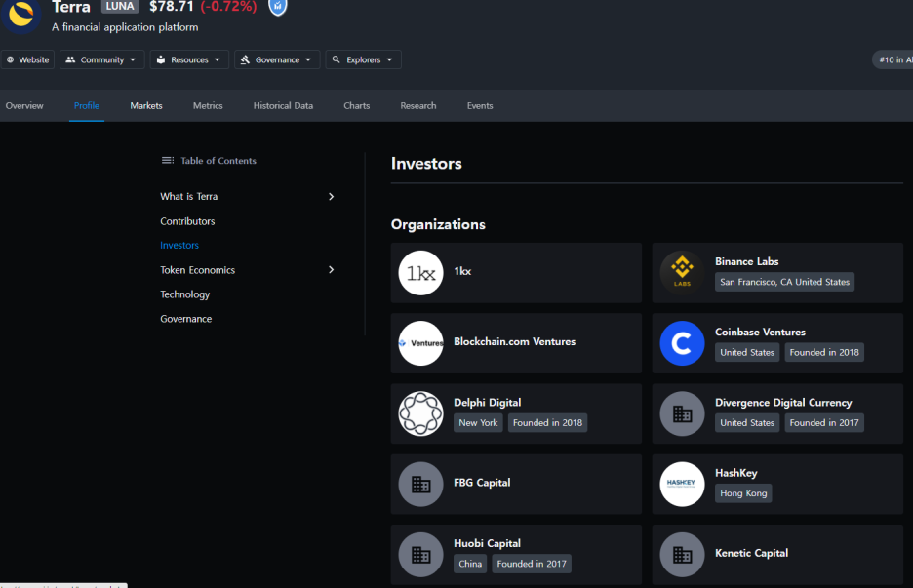Click the FBG Capital building icon

click(x=421, y=485)
